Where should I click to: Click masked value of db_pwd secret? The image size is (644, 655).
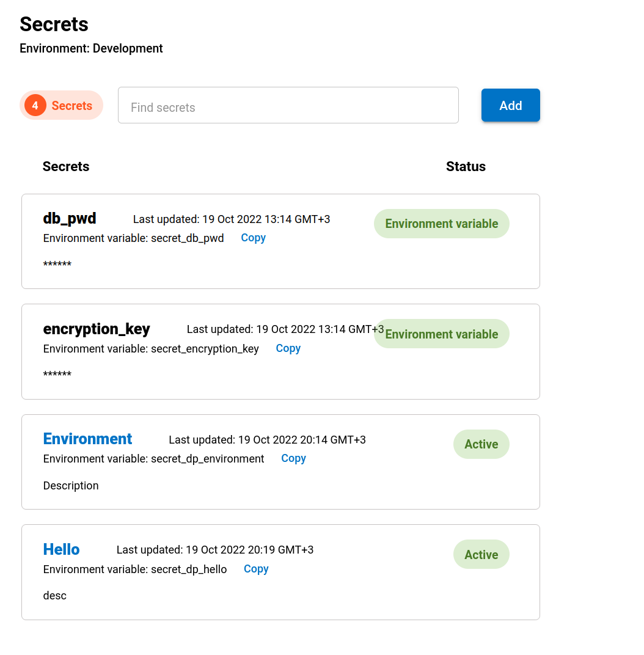click(x=57, y=265)
